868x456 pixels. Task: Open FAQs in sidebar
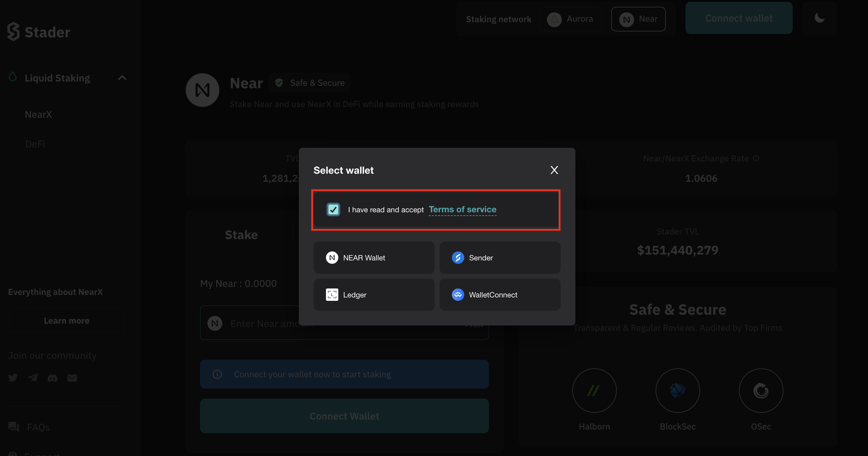(x=38, y=427)
